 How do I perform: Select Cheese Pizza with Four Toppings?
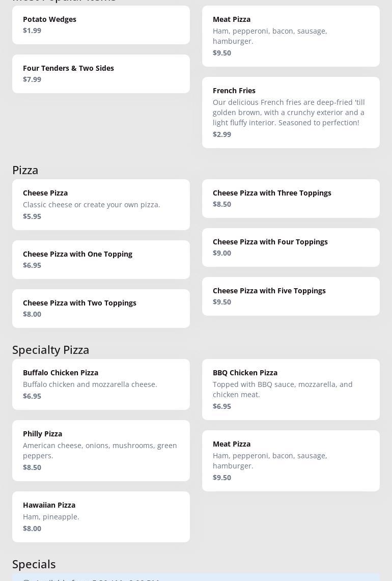click(x=291, y=247)
